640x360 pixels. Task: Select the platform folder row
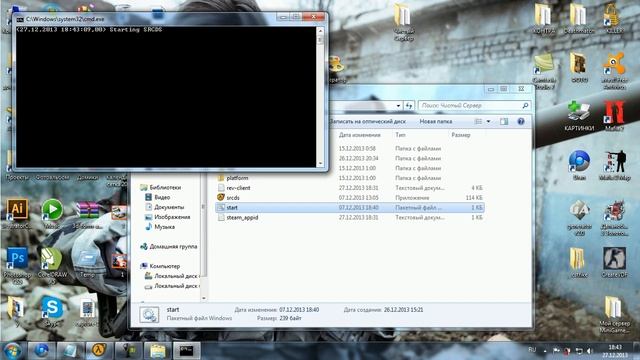349,178
